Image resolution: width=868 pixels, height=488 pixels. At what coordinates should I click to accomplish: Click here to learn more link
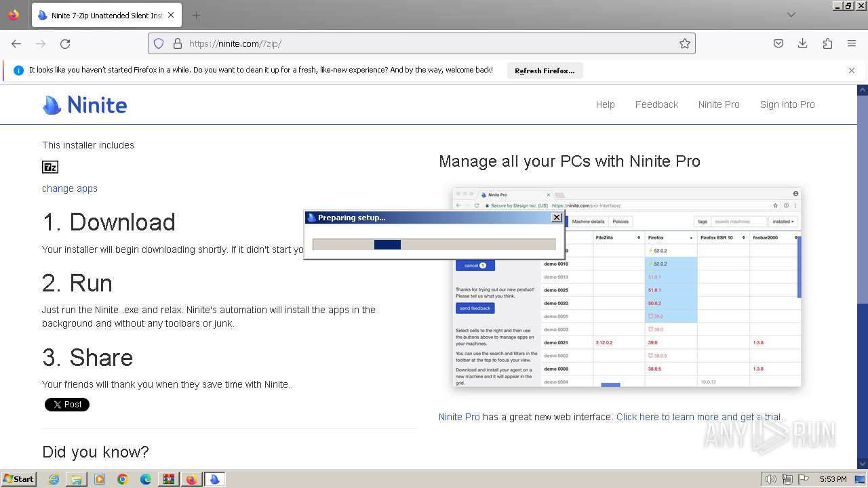[699, 417]
